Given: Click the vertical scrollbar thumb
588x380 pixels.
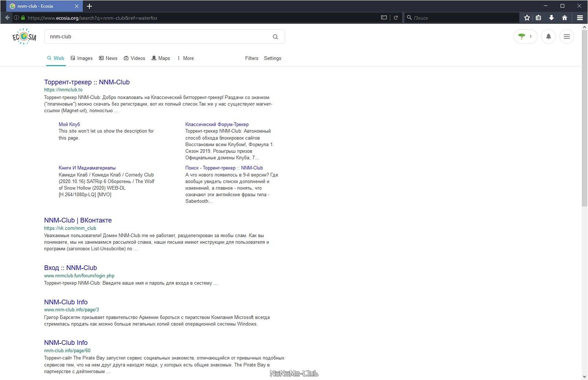Looking at the screenshot, I should (x=584, y=118).
